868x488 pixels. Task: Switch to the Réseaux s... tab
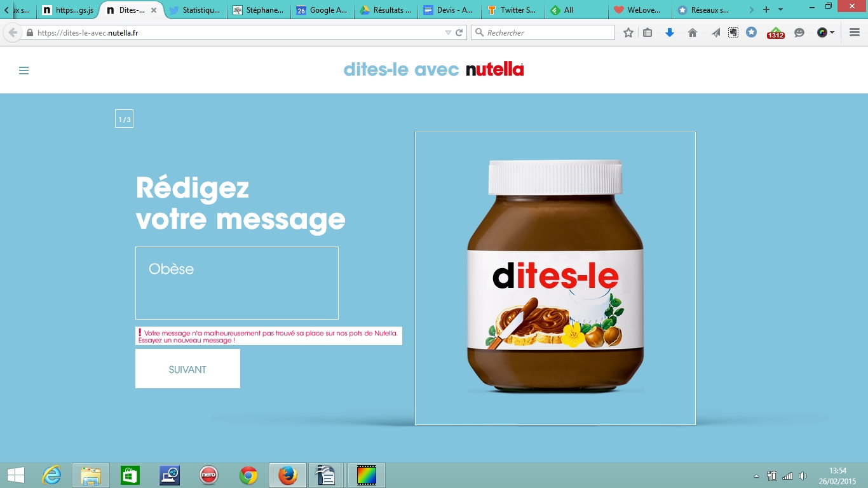(704, 10)
